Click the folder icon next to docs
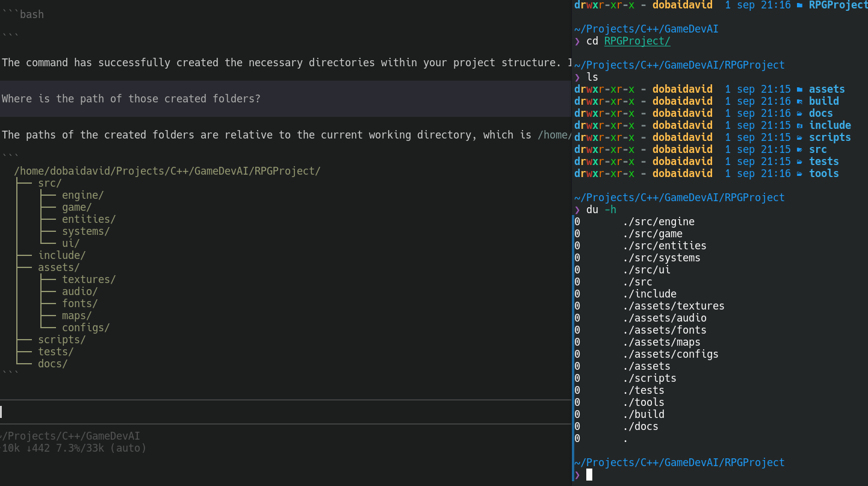The height and width of the screenshot is (486, 868). (799, 113)
